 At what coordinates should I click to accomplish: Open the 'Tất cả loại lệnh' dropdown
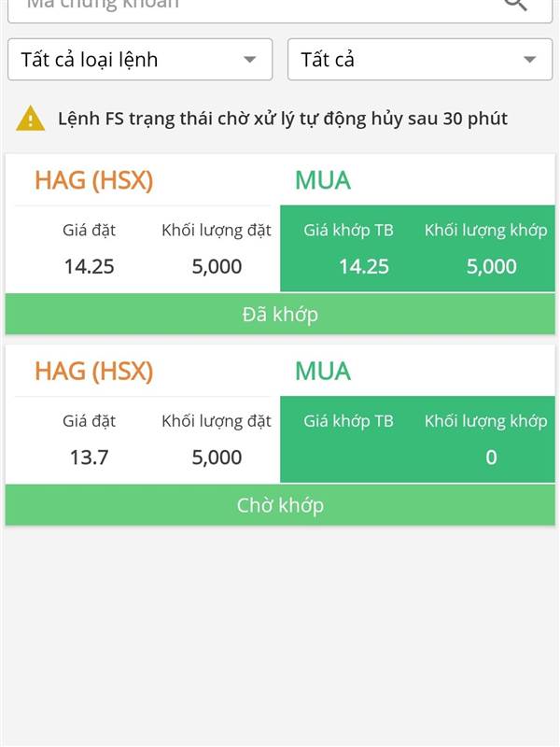(140, 60)
